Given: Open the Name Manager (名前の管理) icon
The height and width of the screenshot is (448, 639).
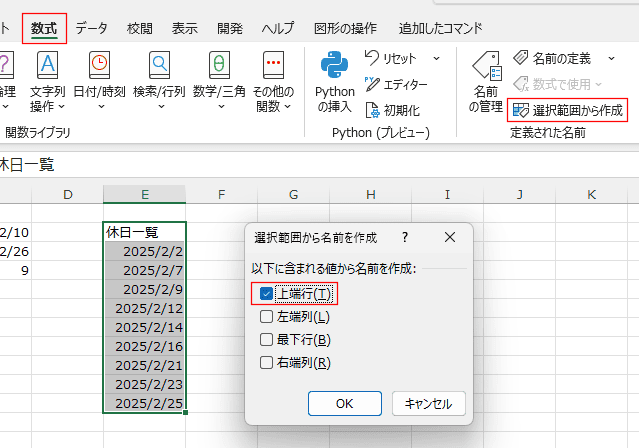Looking at the screenshot, I should 485,67.
